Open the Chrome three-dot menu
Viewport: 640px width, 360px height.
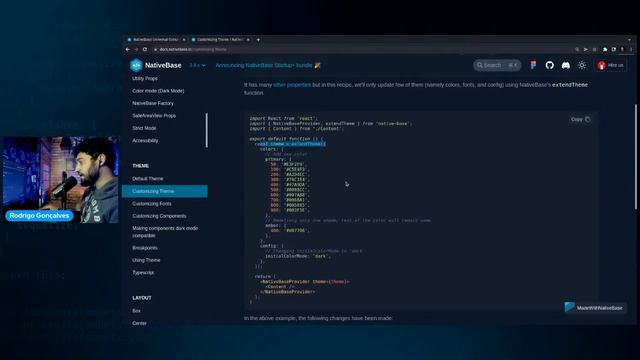point(631,49)
